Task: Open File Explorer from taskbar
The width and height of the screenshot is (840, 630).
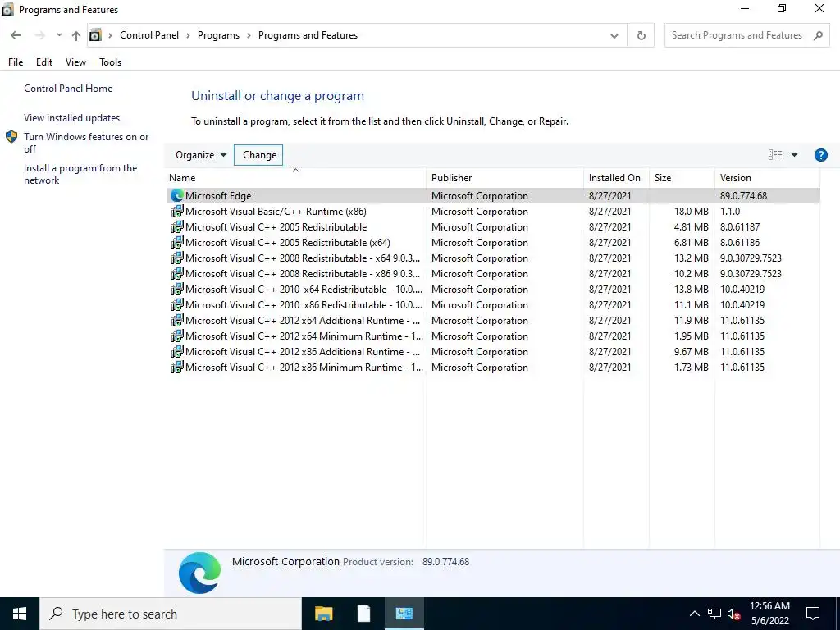Action: pos(323,614)
